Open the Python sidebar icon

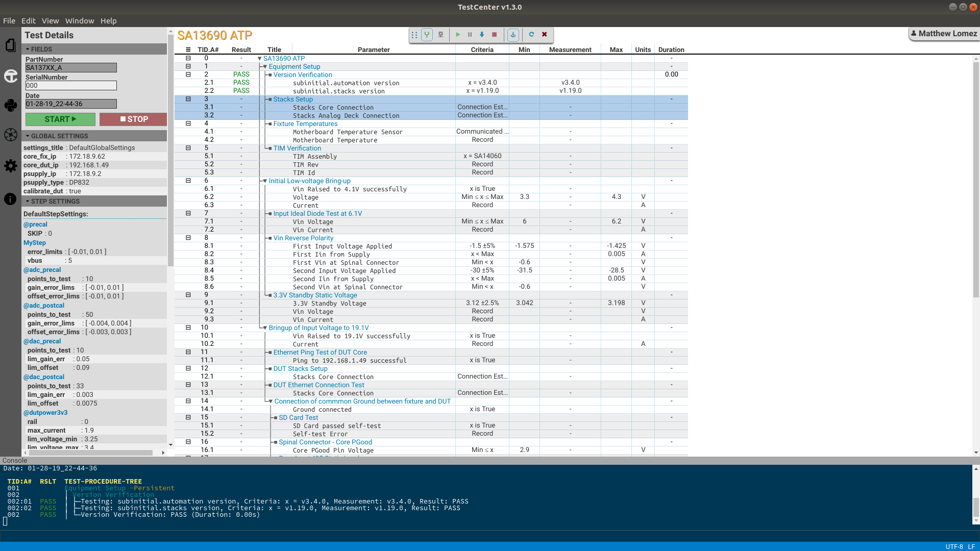tap(11, 105)
